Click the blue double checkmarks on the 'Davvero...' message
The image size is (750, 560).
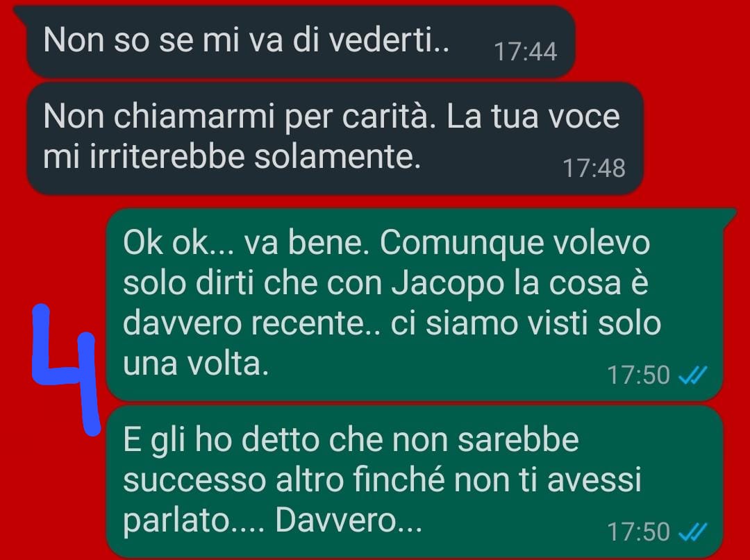tap(692, 532)
